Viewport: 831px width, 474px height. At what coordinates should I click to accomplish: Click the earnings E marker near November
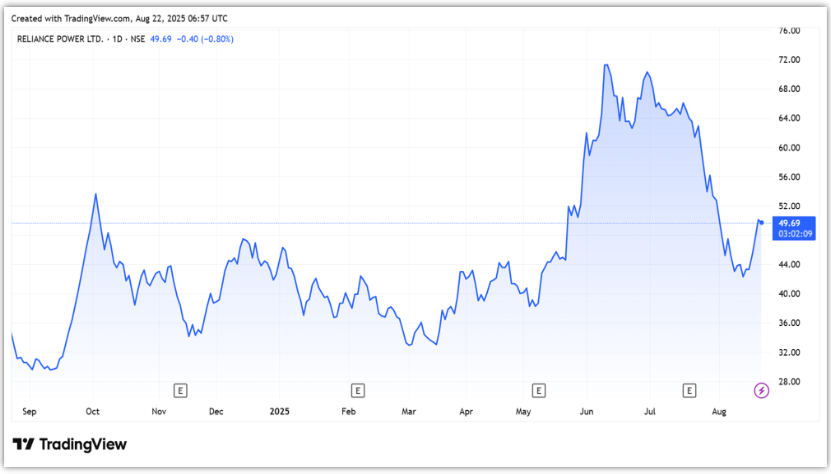tap(181, 389)
